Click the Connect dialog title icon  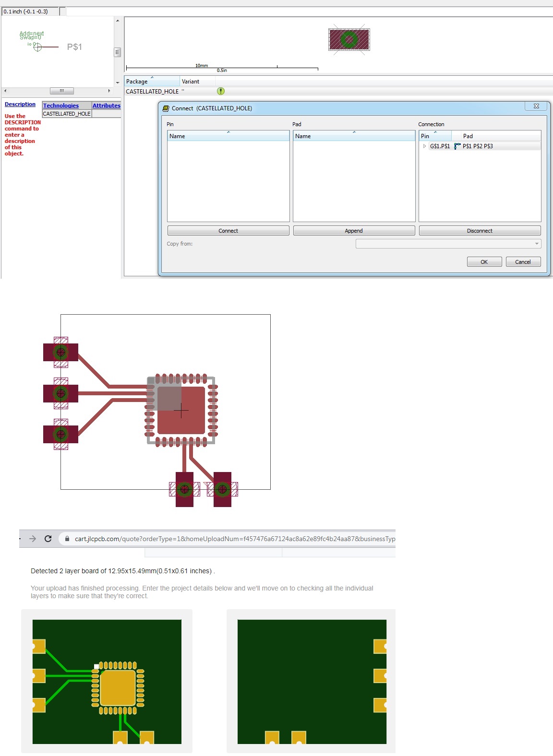click(166, 108)
